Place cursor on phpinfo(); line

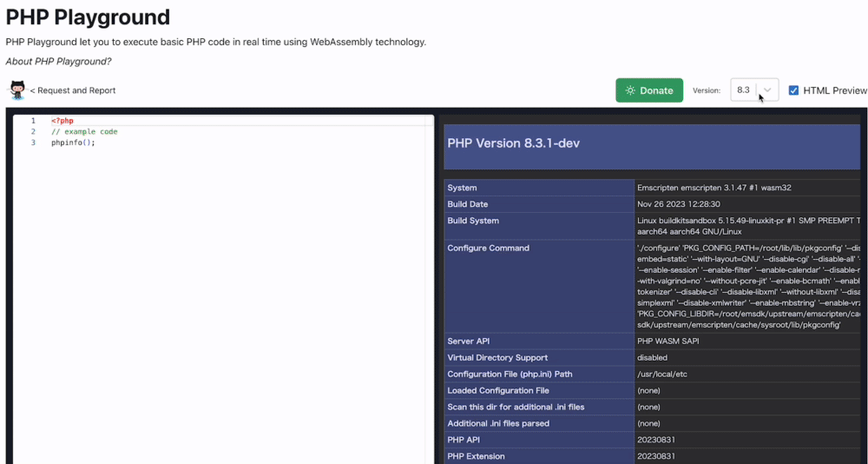(73, 143)
